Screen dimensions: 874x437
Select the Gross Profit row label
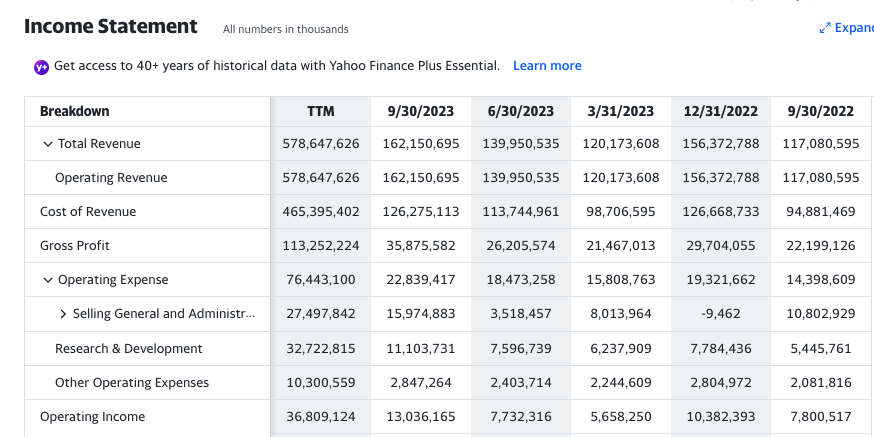click(75, 246)
